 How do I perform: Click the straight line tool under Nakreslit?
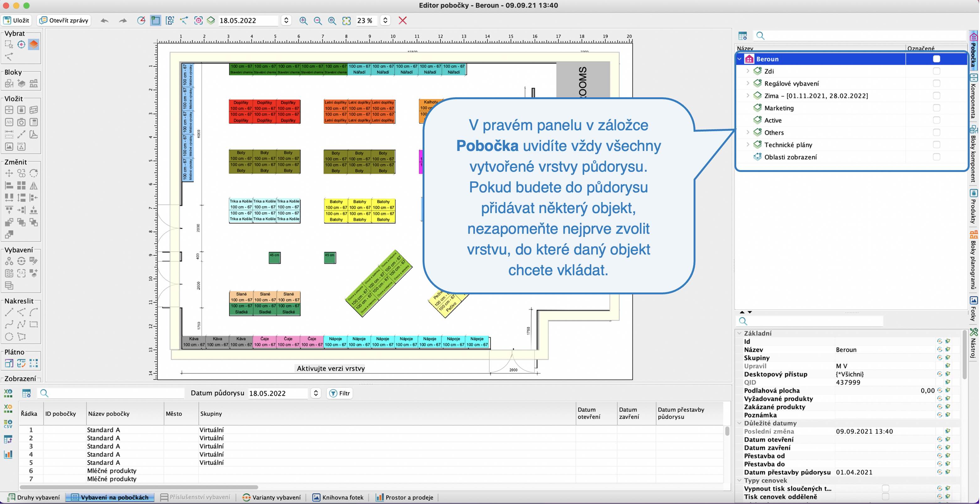(9, 312)
